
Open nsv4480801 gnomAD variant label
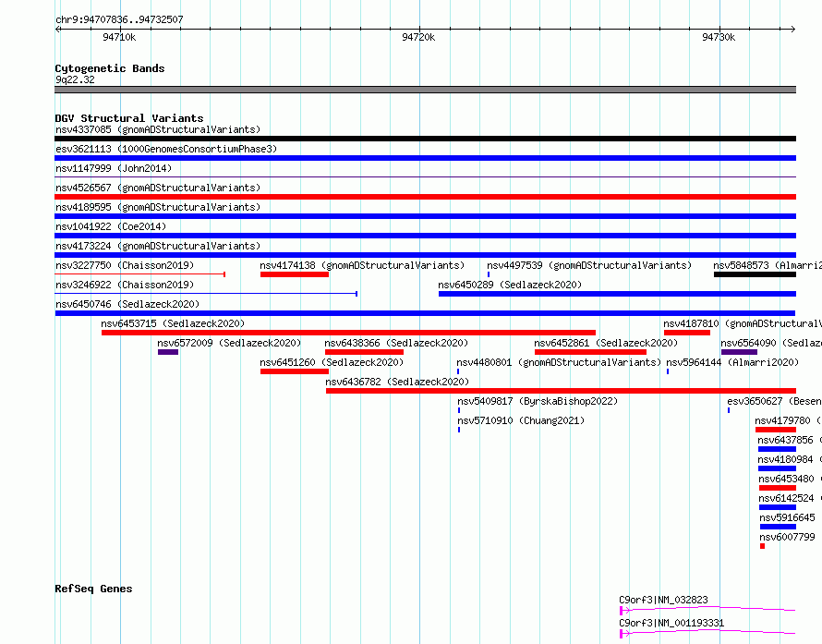[559, 362]
